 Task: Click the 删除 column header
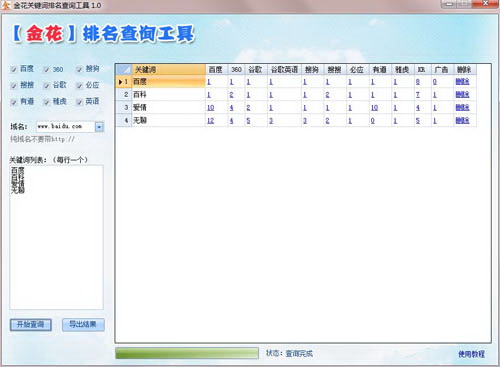464,70
